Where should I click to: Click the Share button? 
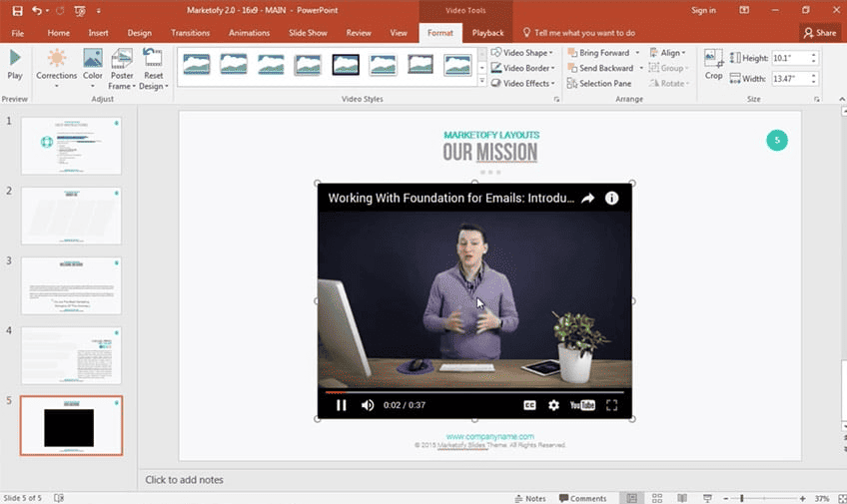pyautogui.click(x=820, y=33)
